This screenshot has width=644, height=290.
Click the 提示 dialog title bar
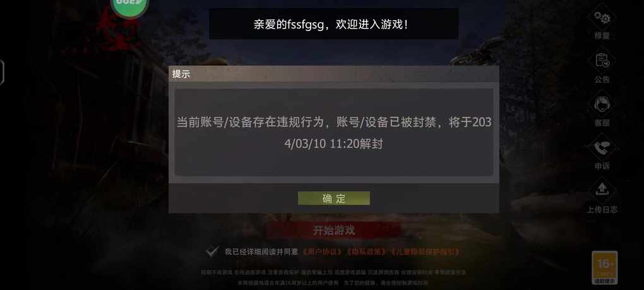[x=334, y=75]
